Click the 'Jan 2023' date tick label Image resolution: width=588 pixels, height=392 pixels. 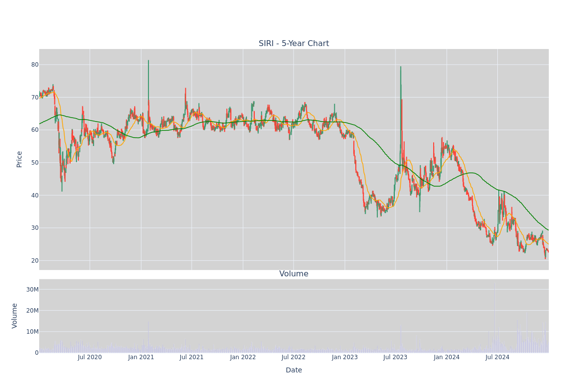(x=345, y=357)
